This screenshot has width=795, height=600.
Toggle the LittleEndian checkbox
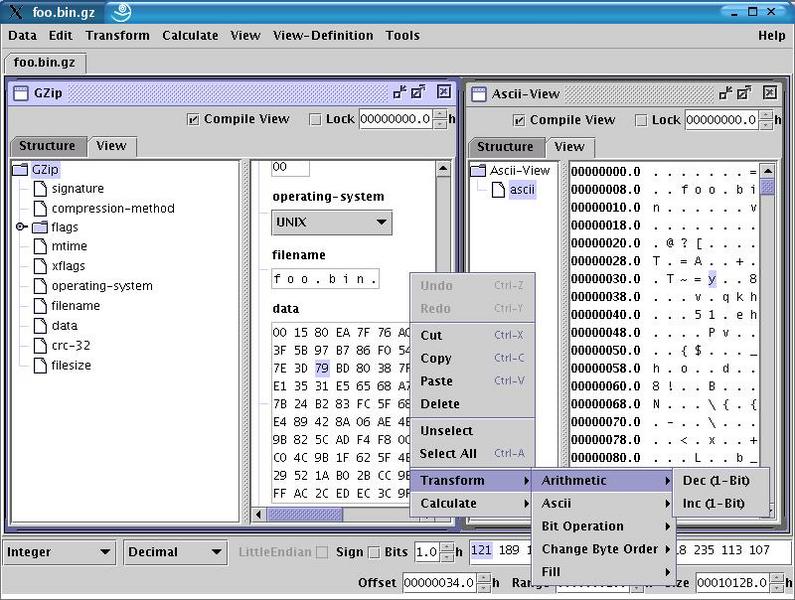(322, 552)
